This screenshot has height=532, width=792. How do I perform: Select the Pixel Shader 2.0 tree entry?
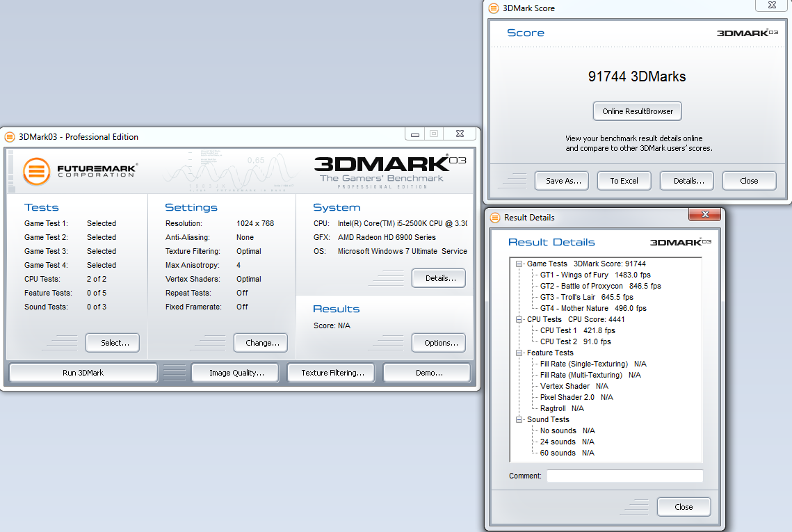click(568, 397)
